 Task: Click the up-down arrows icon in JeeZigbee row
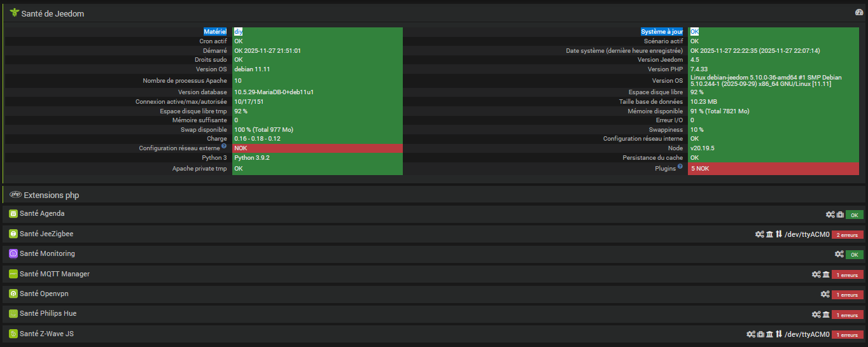pos(778,234)
